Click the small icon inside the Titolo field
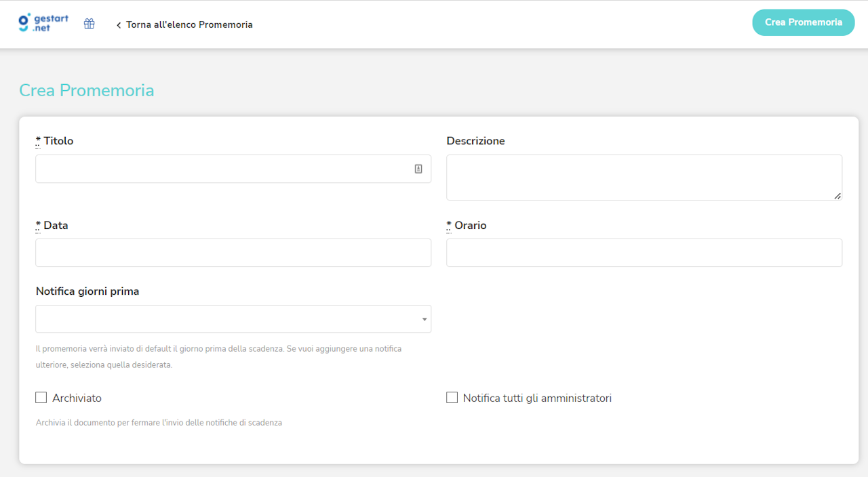868x477 pixels. point(418,168)
